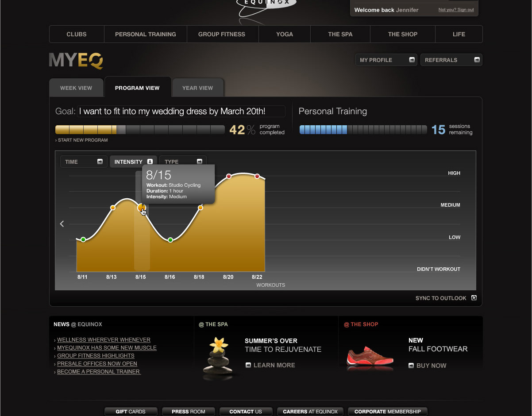This screenshot has width=532, height=416.
Task: Click the Press Room footer button
Action: [x=189, y=412]
